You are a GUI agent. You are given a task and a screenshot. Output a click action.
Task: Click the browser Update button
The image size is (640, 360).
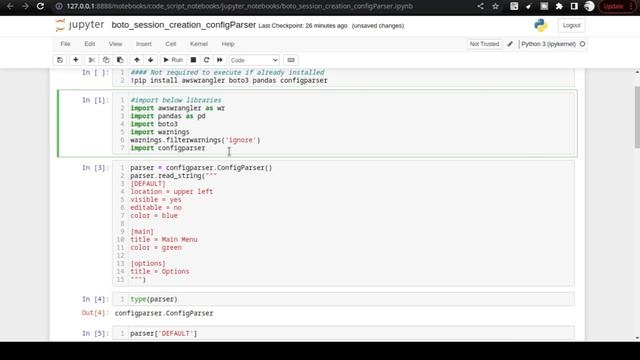coord(617,6)
